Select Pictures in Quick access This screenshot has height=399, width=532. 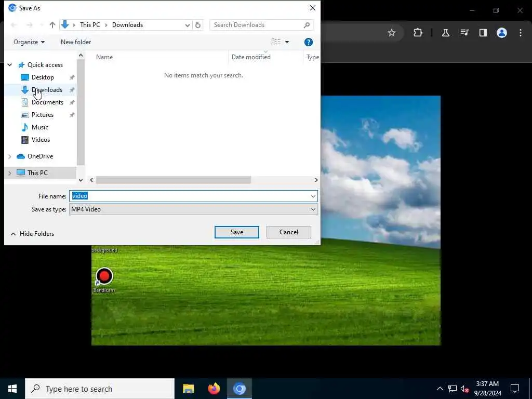point(43,115)
